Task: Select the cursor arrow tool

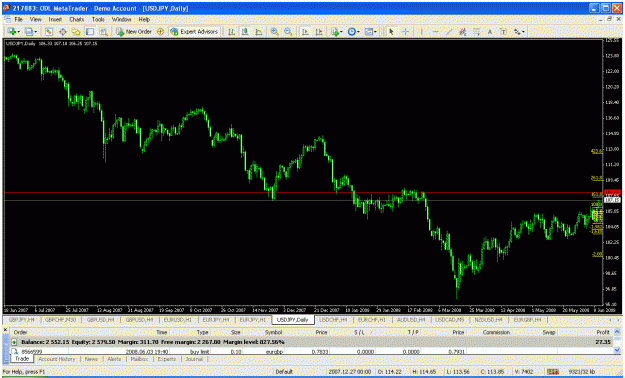Action: [x=391, y=32]
